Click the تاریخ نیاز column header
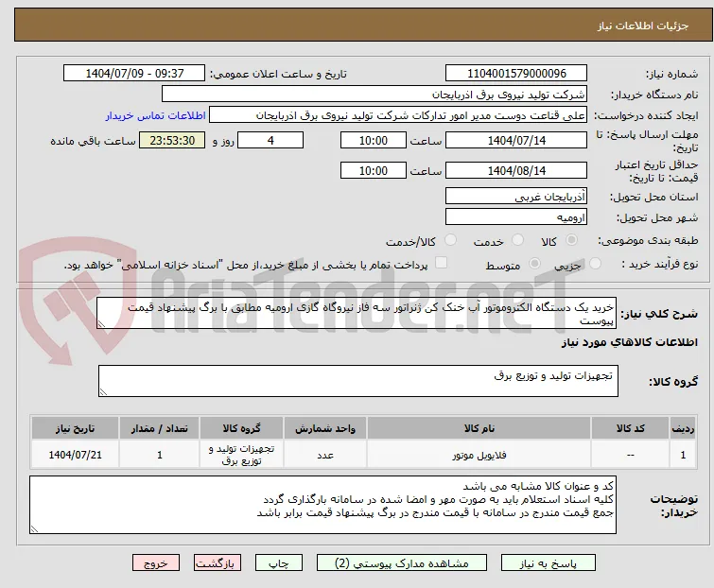The width and height of the screenshot is (714, 588). point(75,428)
